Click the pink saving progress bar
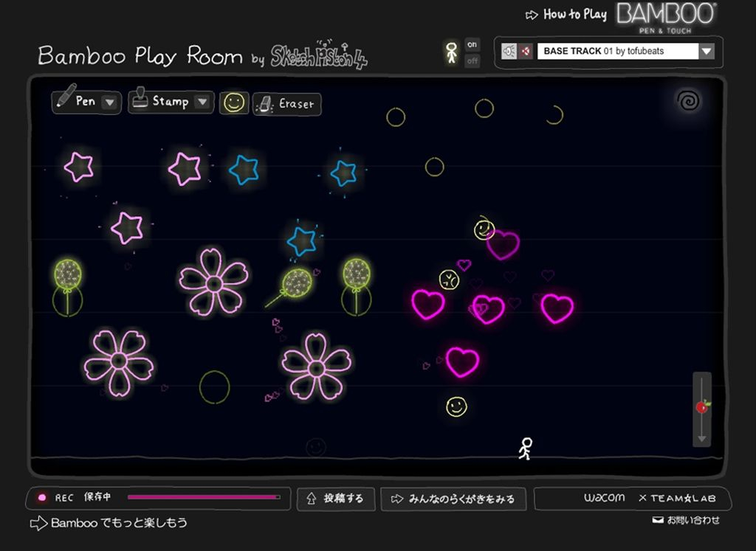The height and width of the screenshot is (551, 756). 204,497
